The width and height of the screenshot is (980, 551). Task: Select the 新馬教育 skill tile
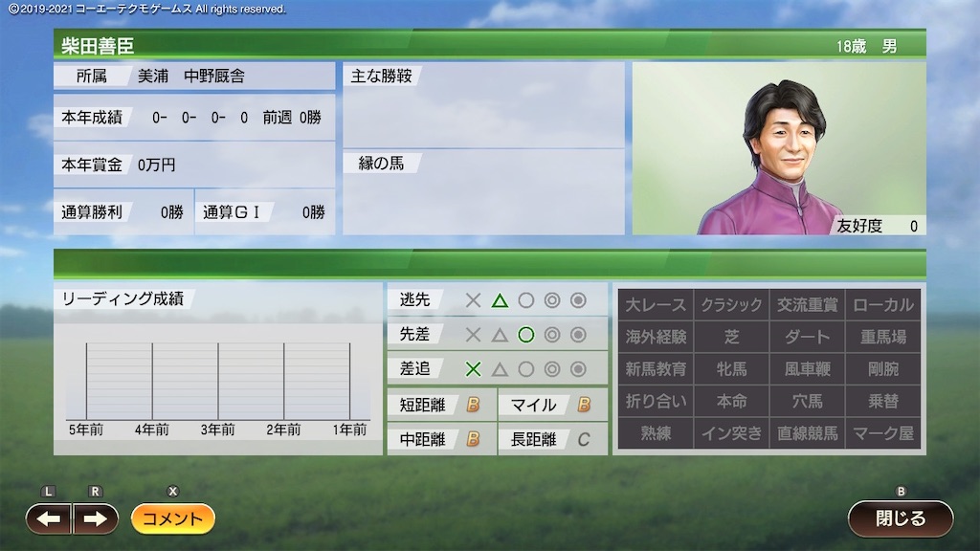656,369
